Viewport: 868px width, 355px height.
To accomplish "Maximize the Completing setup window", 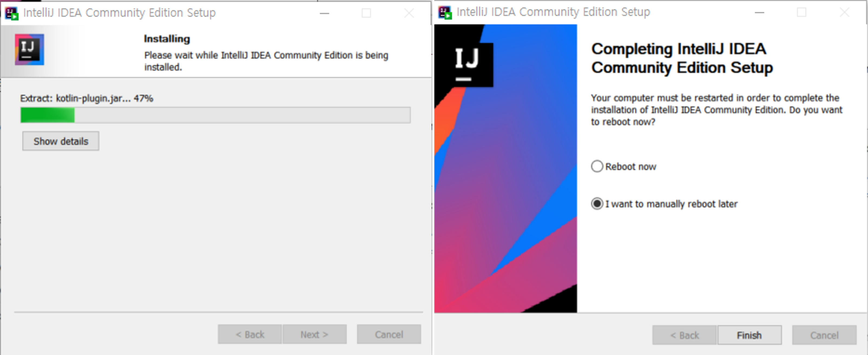I will pos(801,12).
